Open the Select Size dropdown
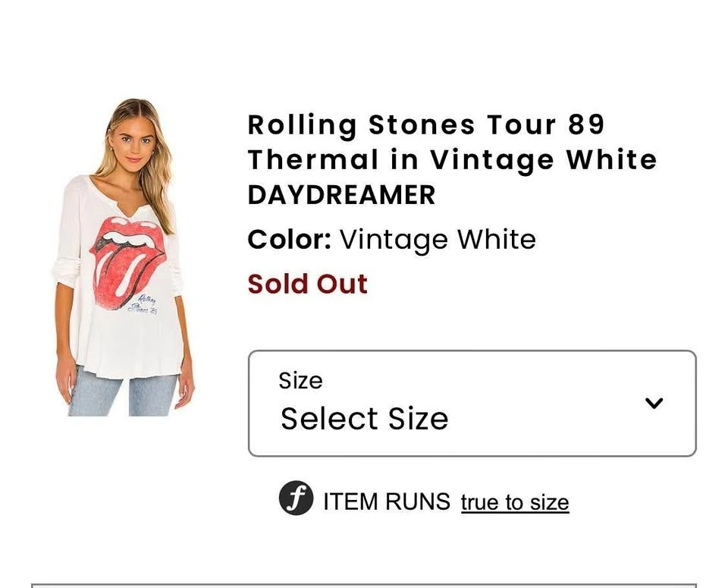The image size is (728, 588). (x=472, y=404)
